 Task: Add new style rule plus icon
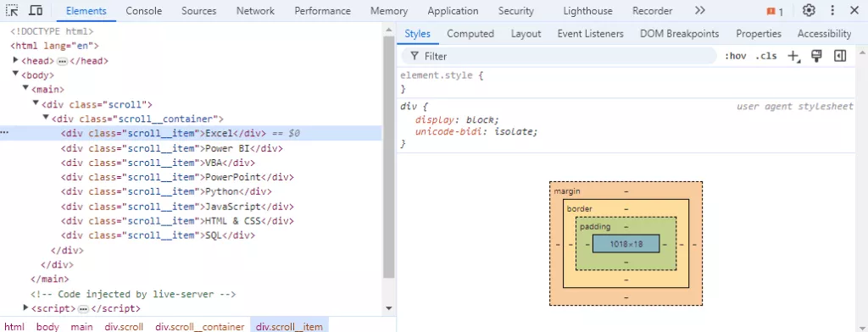point(793,56)
